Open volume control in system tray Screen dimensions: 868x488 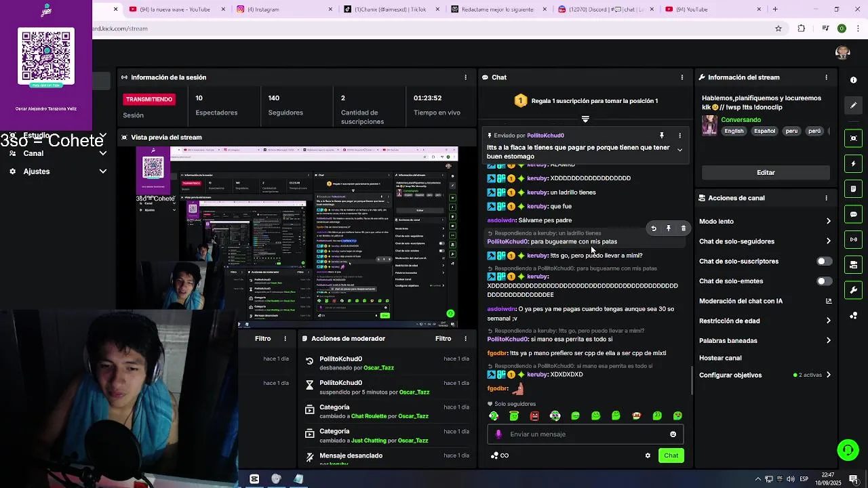coord(790,479)
